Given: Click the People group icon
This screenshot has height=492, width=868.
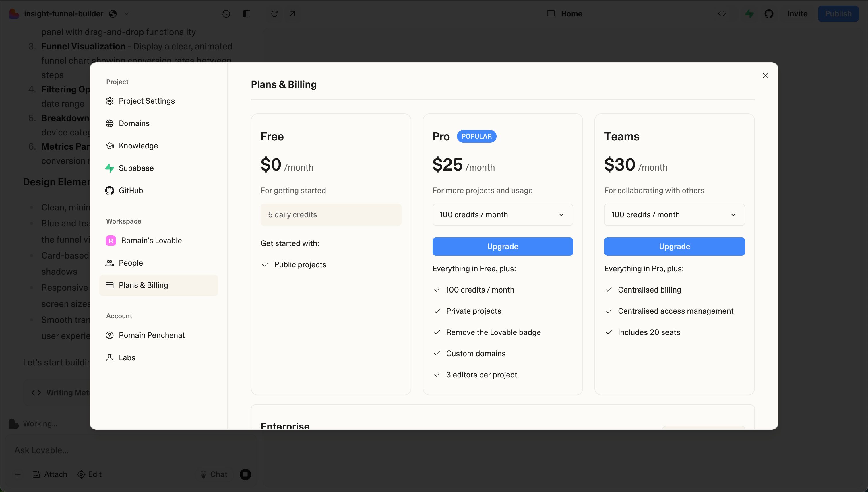Looking at the screenshot, I should [x=109, y=263].
